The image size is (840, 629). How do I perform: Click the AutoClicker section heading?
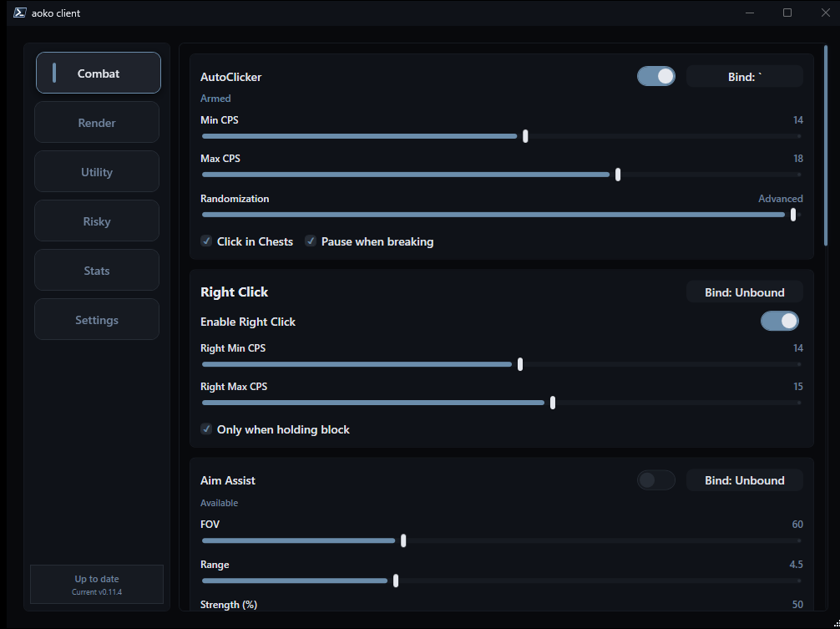pos(231,77)
